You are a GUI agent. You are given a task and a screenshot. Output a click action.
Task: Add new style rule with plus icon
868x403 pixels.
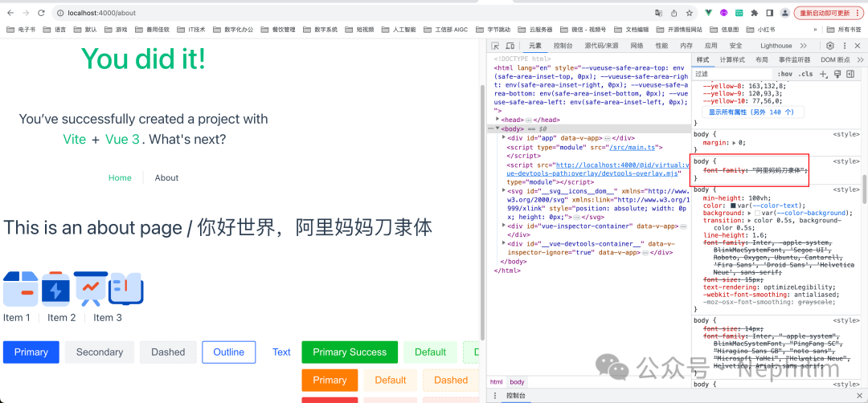(x=823, y=74)
